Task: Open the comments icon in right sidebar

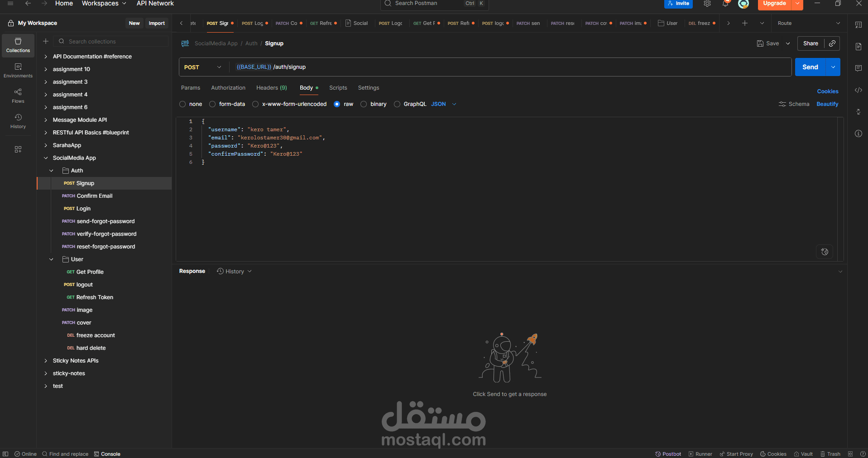Action: (x=858, y=68)
